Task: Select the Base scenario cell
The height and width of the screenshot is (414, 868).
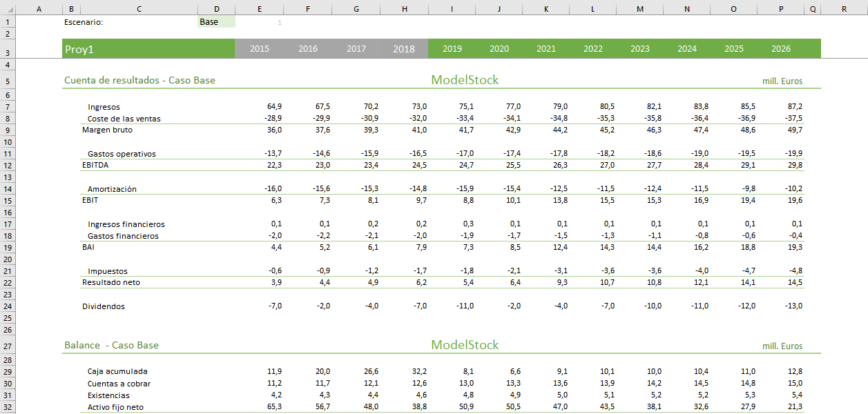Action: [x=215, y=22]
